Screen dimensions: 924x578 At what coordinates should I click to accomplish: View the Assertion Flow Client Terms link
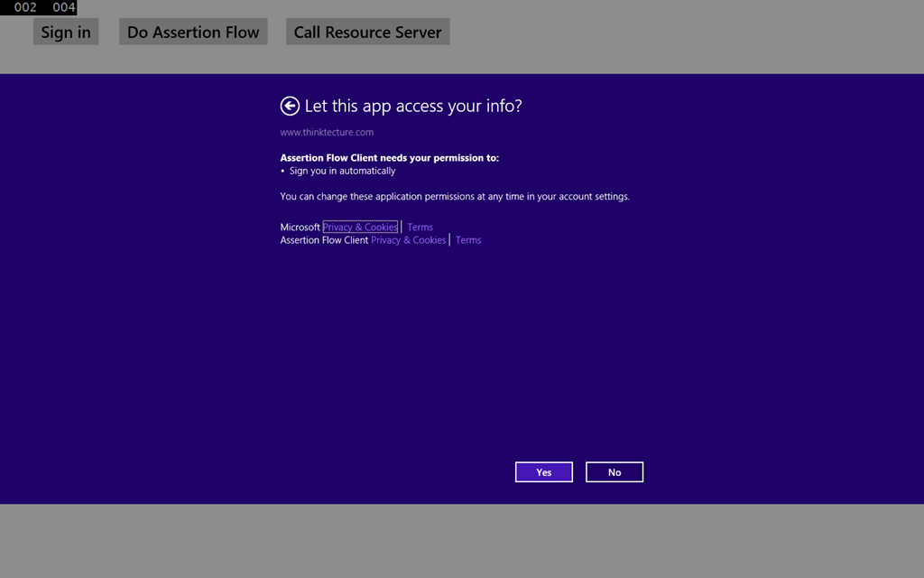pyautogui.click(x=467, y=240)
